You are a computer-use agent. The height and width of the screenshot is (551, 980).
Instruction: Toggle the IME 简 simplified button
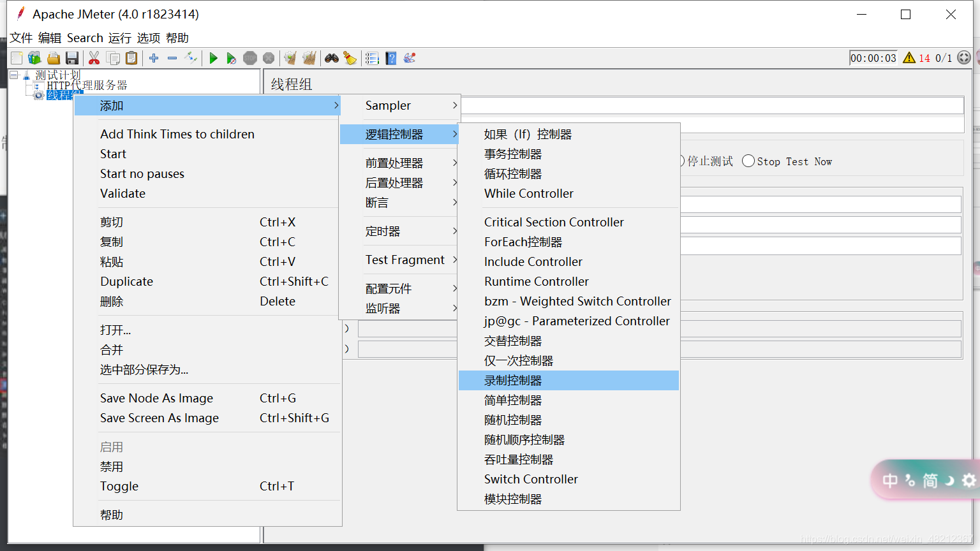tap(930, 480)
